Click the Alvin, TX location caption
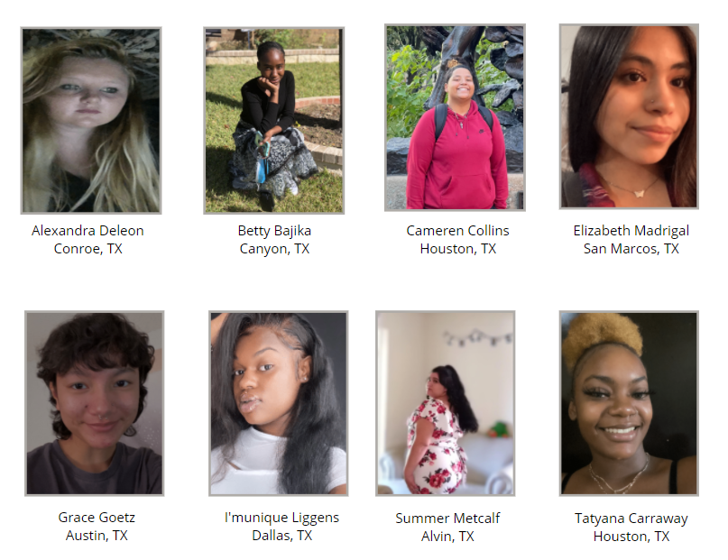Viewport: 728px width, 560px height. click(447, 537)
